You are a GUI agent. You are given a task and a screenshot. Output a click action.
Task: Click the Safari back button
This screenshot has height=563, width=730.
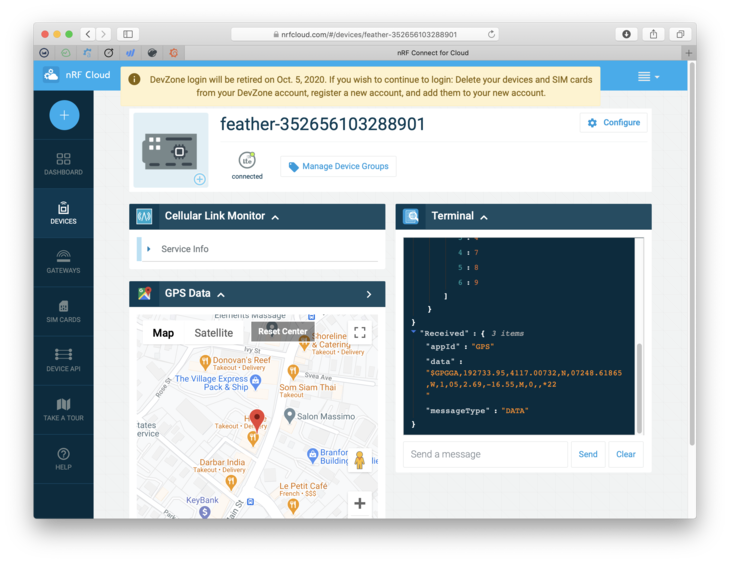click(88, 34)
